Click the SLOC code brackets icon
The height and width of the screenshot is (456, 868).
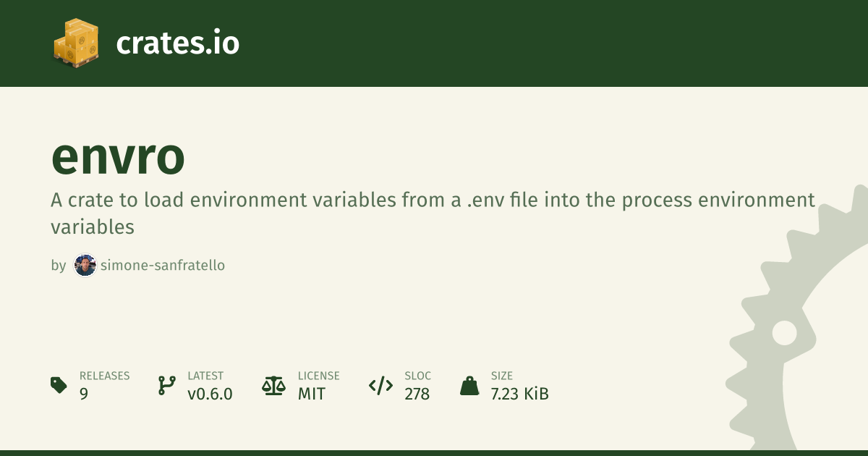(380, 385)
